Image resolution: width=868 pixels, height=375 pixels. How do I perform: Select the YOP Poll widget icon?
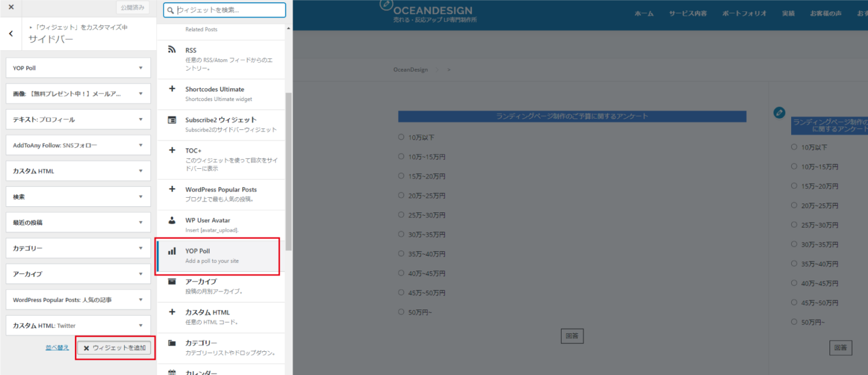pos(172,251)
